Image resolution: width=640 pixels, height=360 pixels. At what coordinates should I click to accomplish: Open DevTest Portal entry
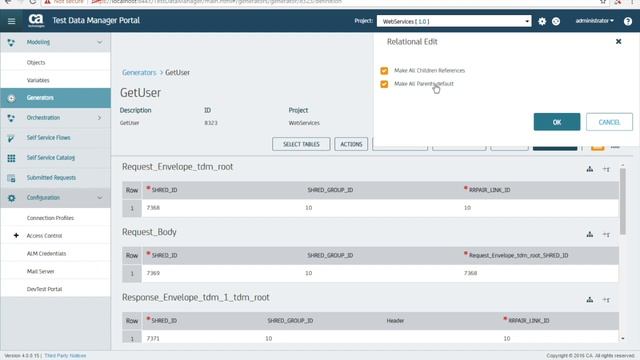click(x=44, y=289)
